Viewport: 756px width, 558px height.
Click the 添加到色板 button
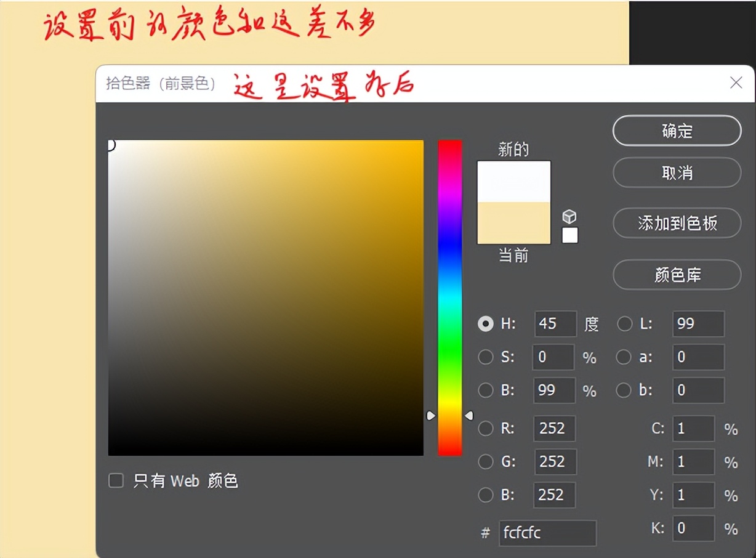tap(677, 224)
